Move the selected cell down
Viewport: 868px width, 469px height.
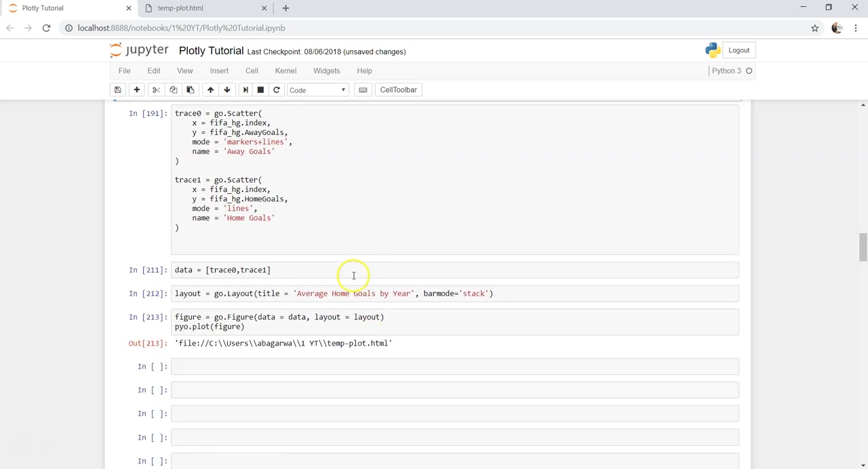tap(227, 90)
